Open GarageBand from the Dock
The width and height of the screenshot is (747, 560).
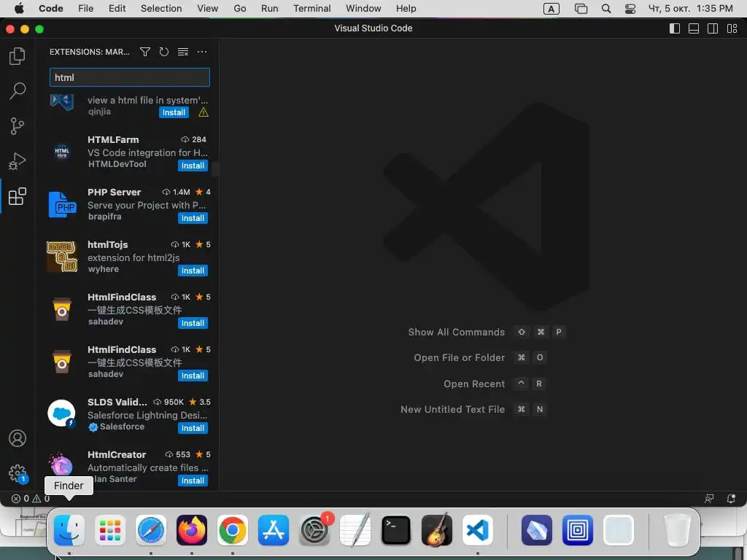(x=437, y=530)
